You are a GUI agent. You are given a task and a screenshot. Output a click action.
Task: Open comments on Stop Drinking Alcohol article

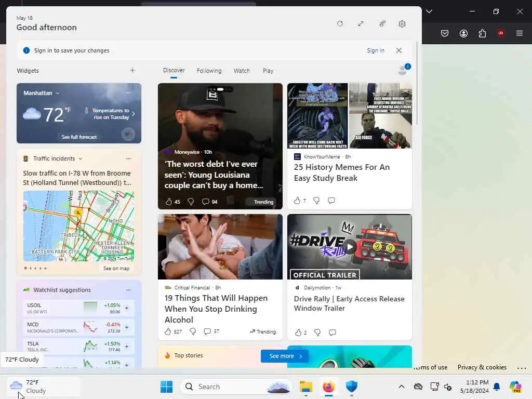[x=207, y=331]
